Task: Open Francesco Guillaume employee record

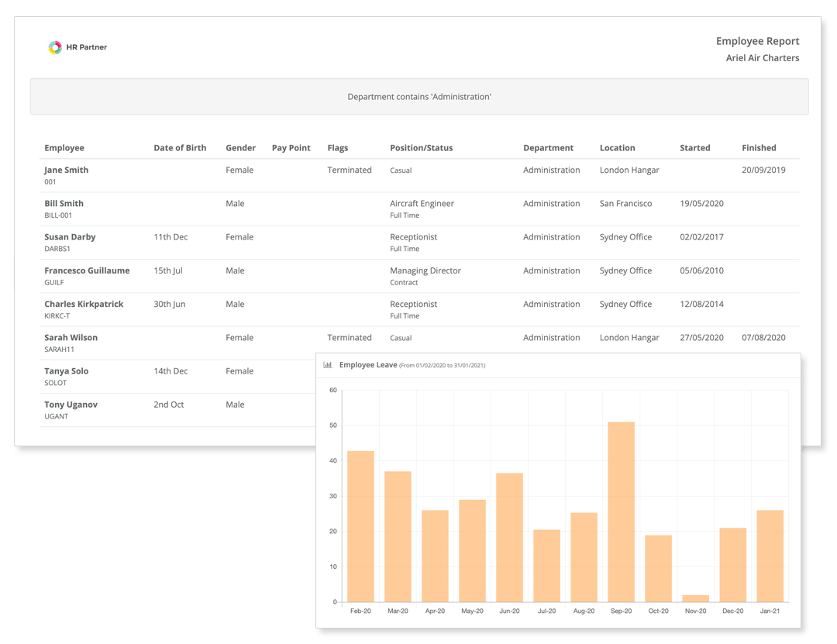Action: coord(87,270)
